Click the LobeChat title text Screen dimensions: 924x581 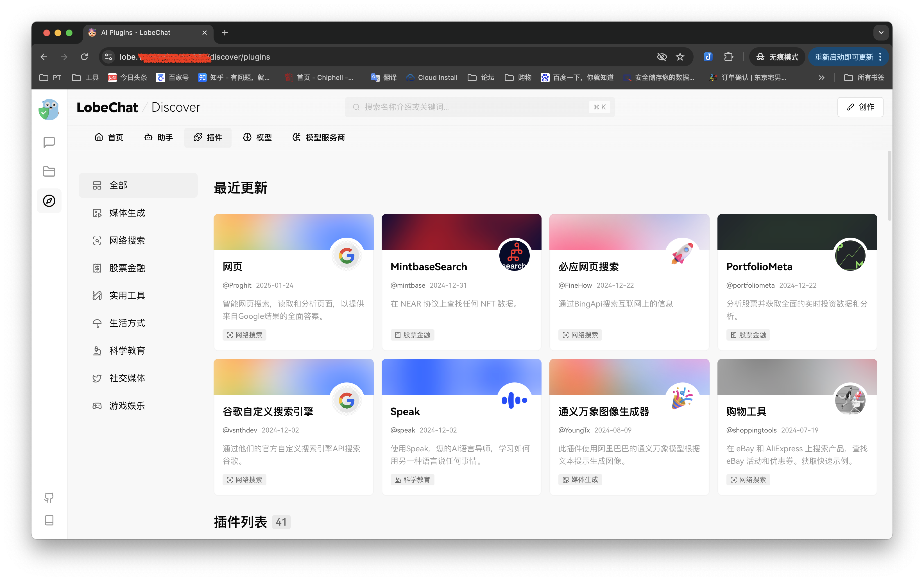click(107, 107)
